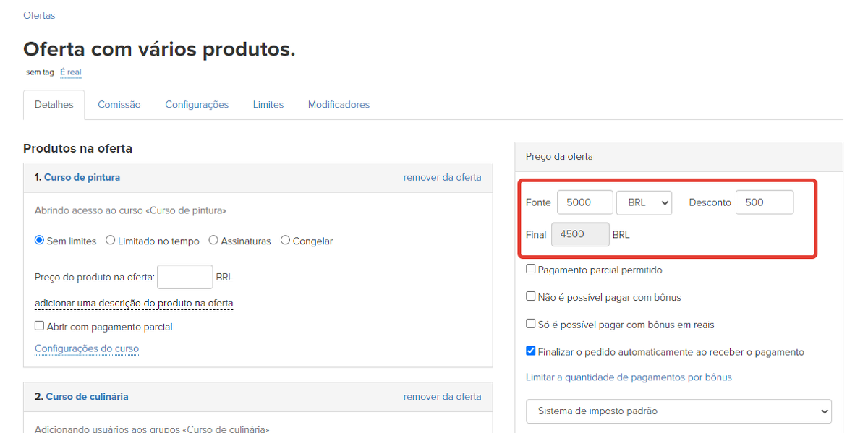Open the Curso de pintura product link
The width and height of the screenshot is (868, 433).
tap(82, 177)
